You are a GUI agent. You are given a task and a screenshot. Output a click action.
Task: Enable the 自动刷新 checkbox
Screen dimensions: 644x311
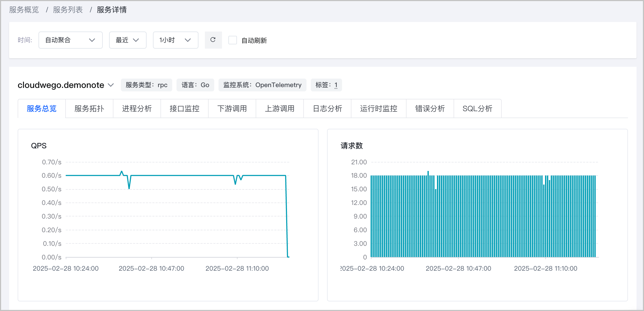[x=233, y=40]
